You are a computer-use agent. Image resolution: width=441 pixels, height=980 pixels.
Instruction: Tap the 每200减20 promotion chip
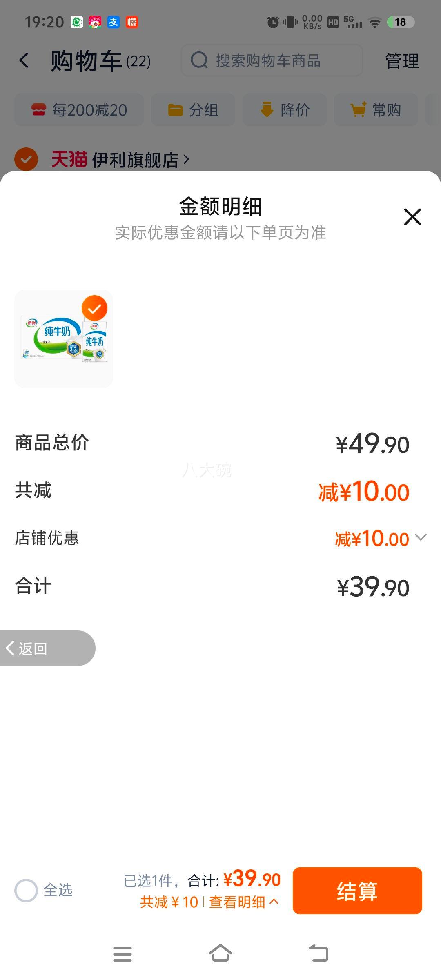pos(79,110)
